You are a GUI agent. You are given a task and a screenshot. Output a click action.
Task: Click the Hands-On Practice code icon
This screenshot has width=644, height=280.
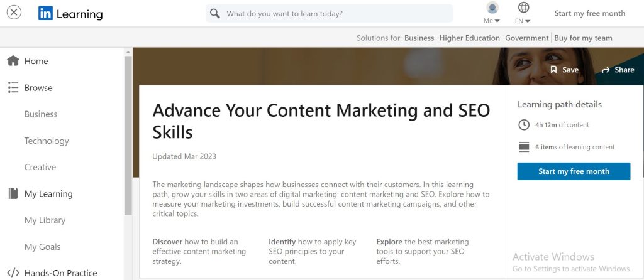(x=13, y=273)
